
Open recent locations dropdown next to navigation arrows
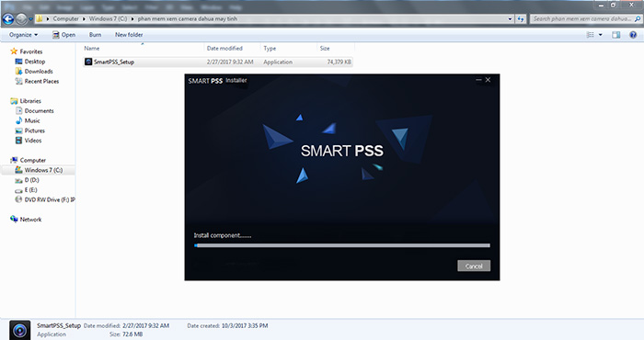(x=30, y=19)
